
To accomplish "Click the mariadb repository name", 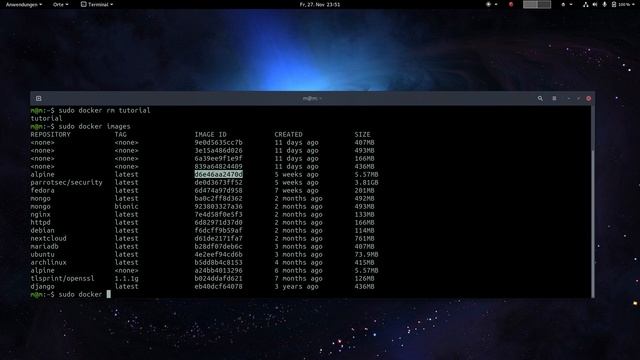I will [44, 247].
